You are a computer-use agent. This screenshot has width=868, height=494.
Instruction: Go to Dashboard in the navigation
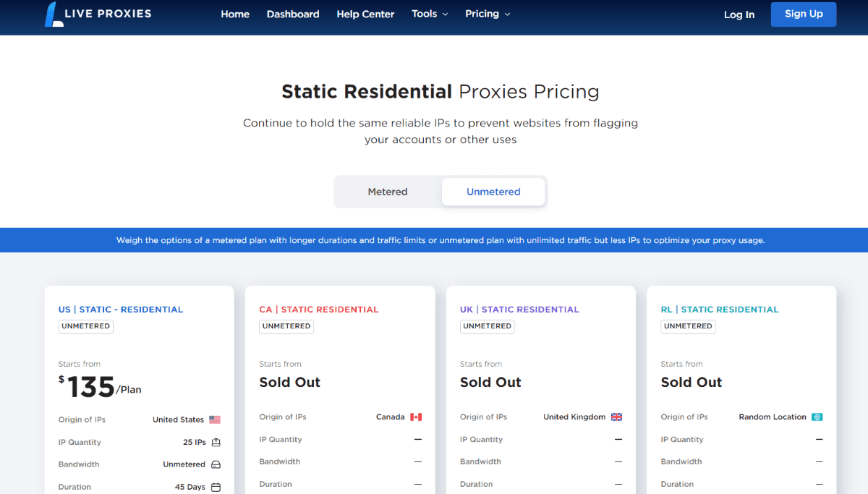[x=293, y=14]
